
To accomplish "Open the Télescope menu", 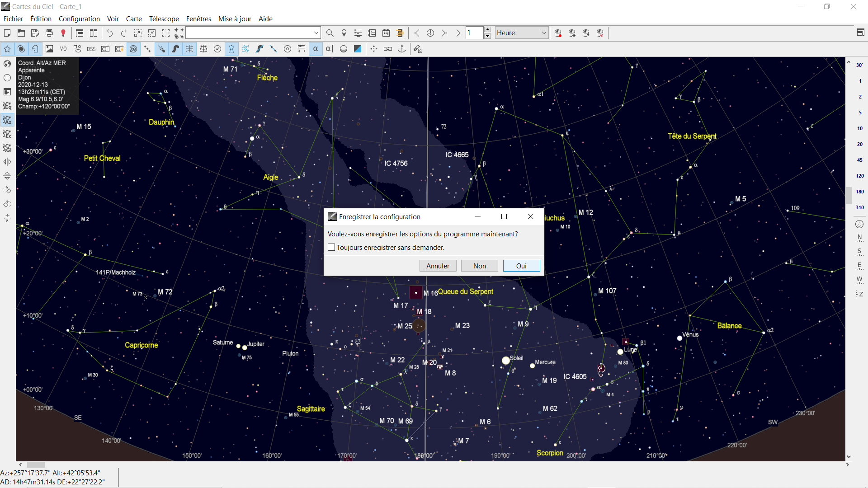I will [164, 19].
